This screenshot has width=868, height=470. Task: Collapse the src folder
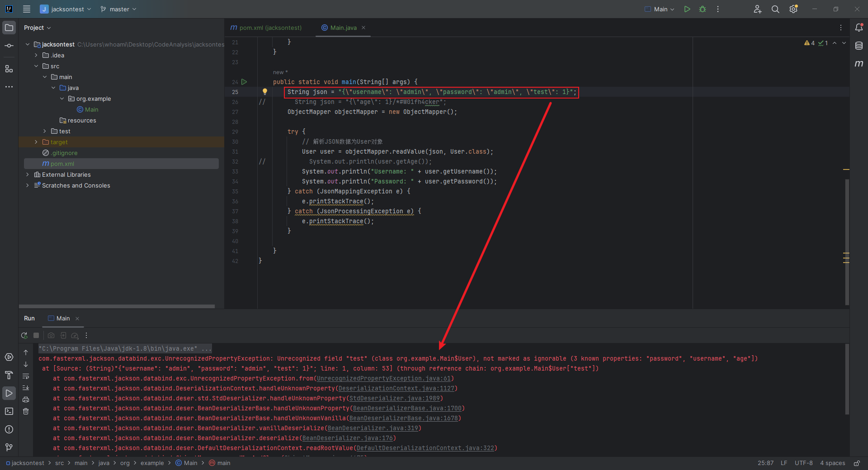point(36,66)
